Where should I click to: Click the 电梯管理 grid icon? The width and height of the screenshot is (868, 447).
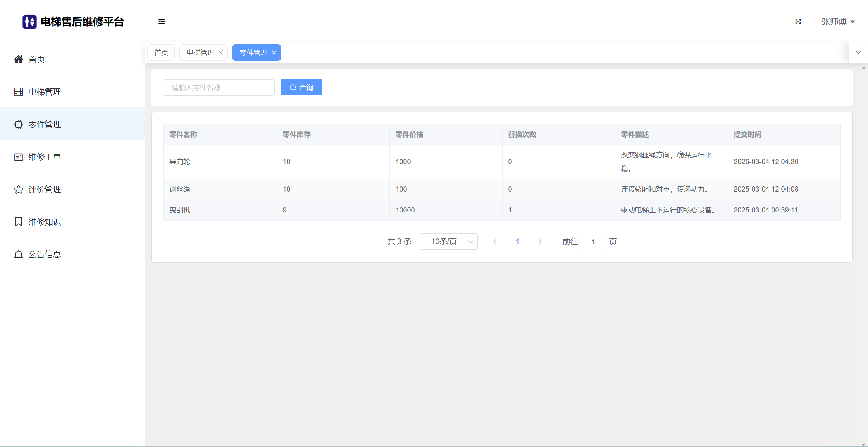pos(18,91)
